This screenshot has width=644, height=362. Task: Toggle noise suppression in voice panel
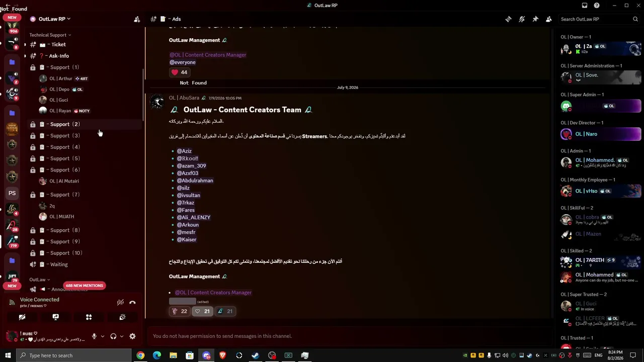(120, 302)
